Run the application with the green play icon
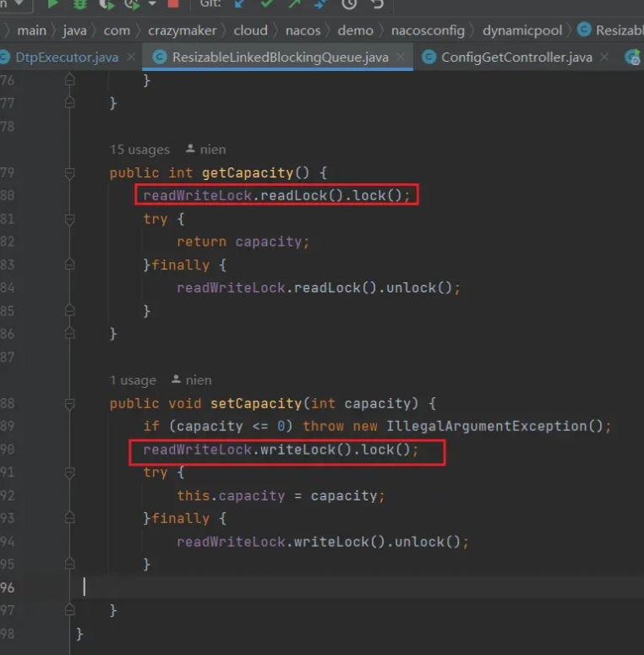 pyautogui.click(x=52, y=3)
